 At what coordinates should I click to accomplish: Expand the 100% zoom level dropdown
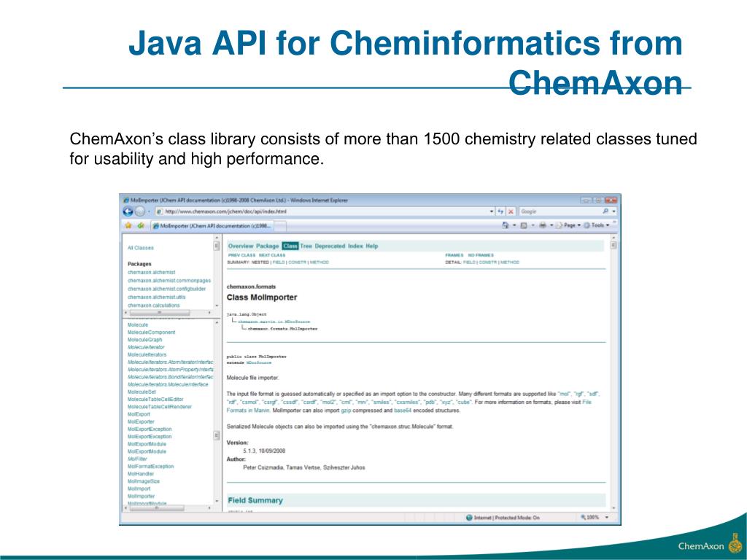594,517
